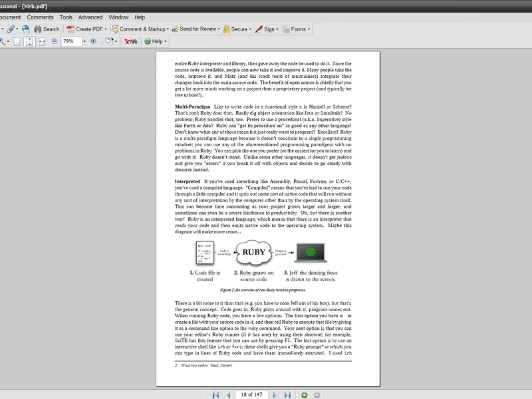Click the attach file paperclip icon

coord(11,29)
